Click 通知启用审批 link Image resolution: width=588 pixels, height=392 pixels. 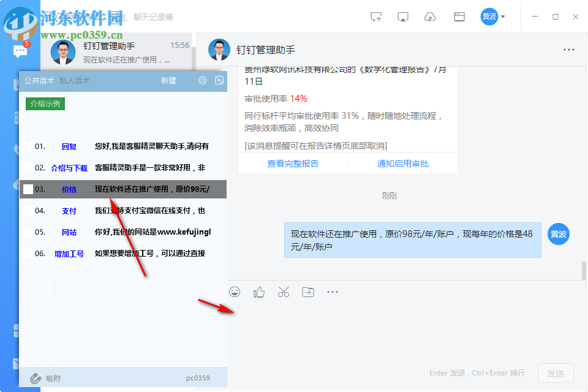(403, 164)
